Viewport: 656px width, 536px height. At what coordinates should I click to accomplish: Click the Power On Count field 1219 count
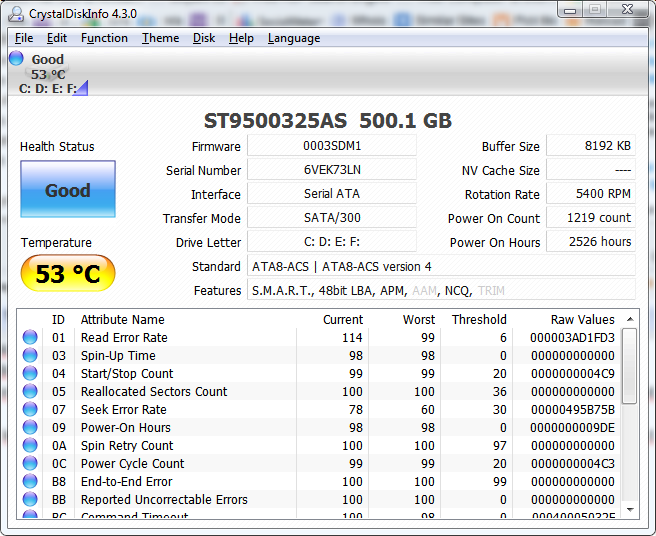click(x=591, y=218)
